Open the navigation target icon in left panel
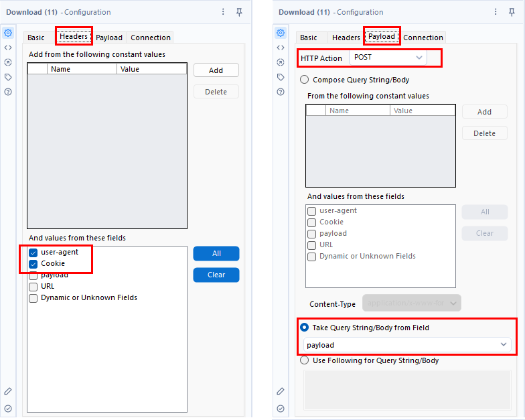The image size is (525, 420). point(8,62)
